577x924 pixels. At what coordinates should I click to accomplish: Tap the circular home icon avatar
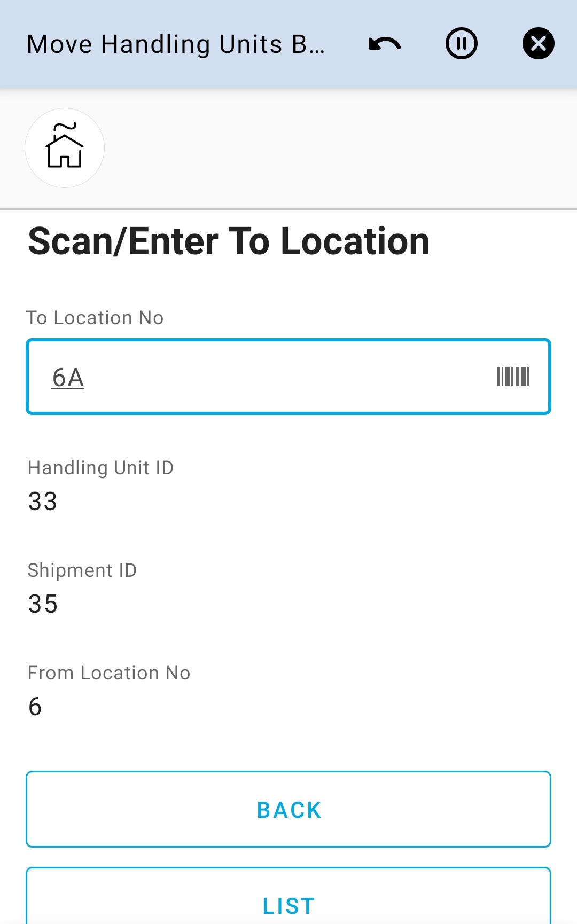point(64,148)
